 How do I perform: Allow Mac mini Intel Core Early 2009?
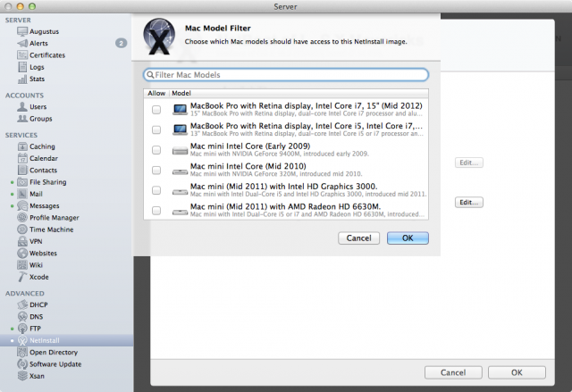156,150
